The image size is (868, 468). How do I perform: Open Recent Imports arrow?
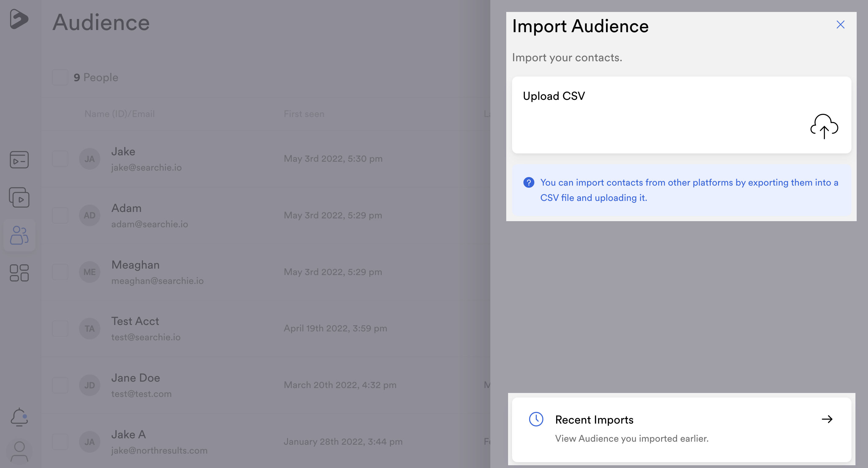[x=827, y=419]
